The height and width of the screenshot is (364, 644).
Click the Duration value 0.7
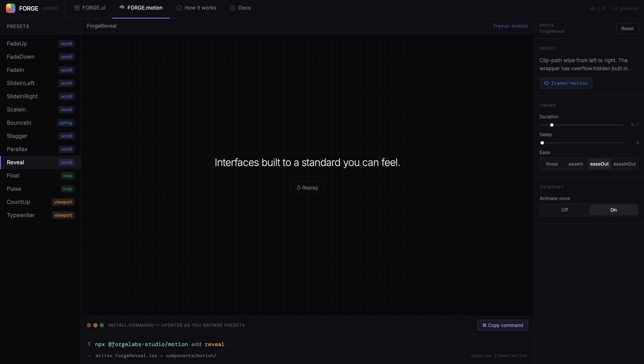click(x=635, y=125)
